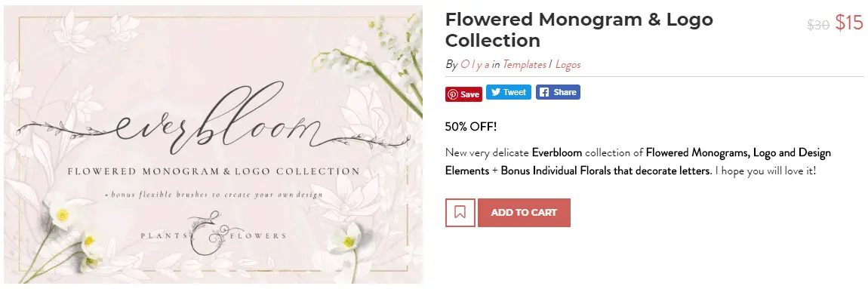Bookmark this product with the bookmark icon
The width and height of the screenshot is (868, 289).
pyautogui.click(x=460, y=213)
